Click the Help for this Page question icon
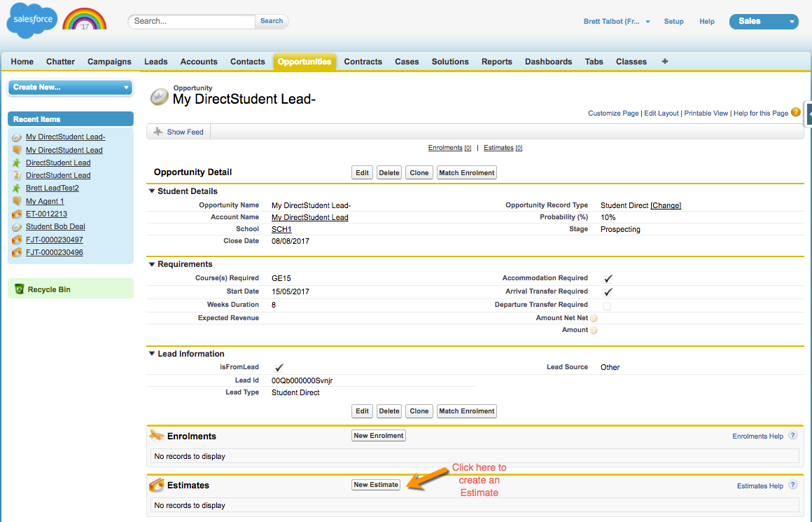812x522 pixels. 795,112
